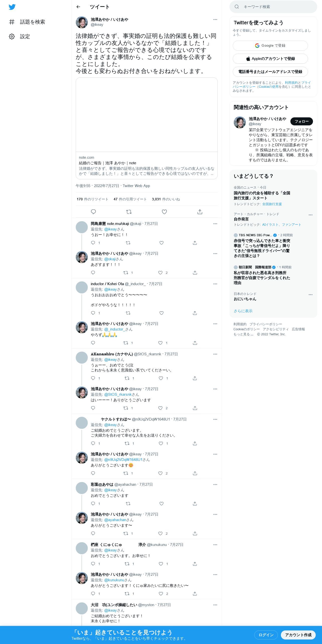Open the settings gear in left sidebar
The image size is (322, 644).
coord(12,36)
